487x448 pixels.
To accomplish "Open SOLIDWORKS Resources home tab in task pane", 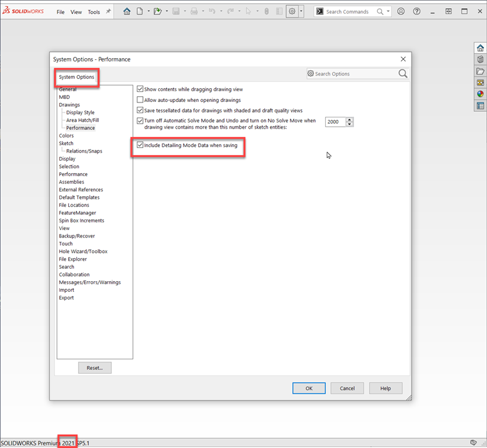I will (x=480, y=48).
